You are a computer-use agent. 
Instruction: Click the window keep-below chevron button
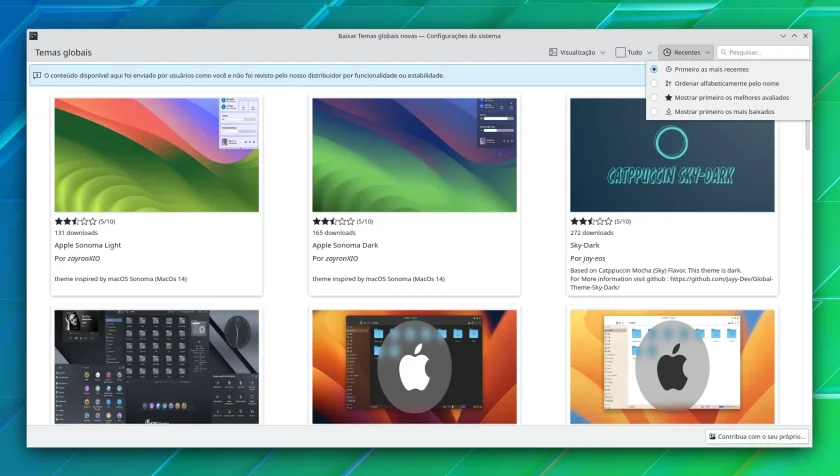click(783, 36)
